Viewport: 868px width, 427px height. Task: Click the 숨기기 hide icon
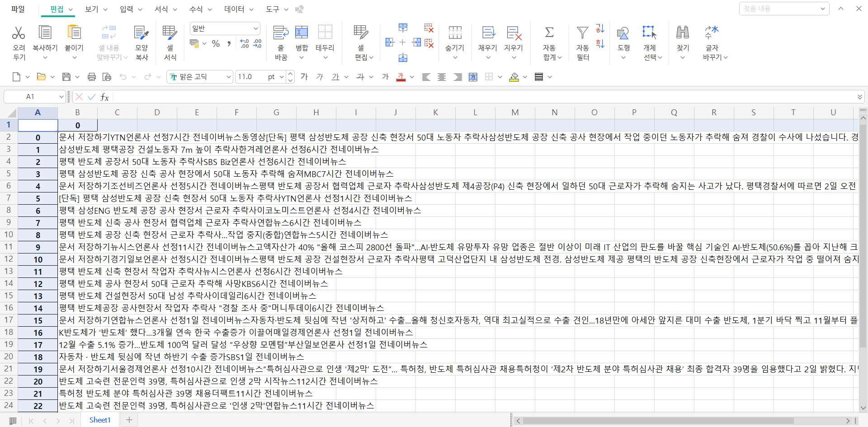(455, 33)
